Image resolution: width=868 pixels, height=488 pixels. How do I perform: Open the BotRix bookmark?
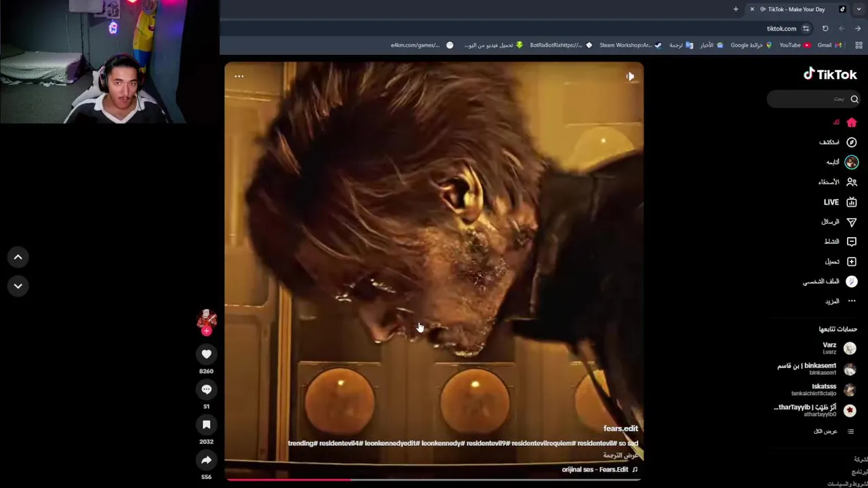click(561, 45)
